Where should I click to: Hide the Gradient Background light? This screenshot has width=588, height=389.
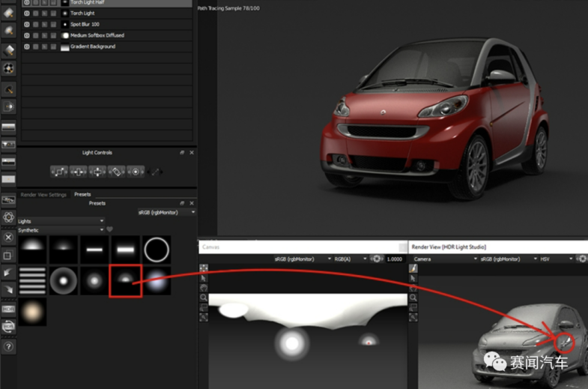pos(27,46)
